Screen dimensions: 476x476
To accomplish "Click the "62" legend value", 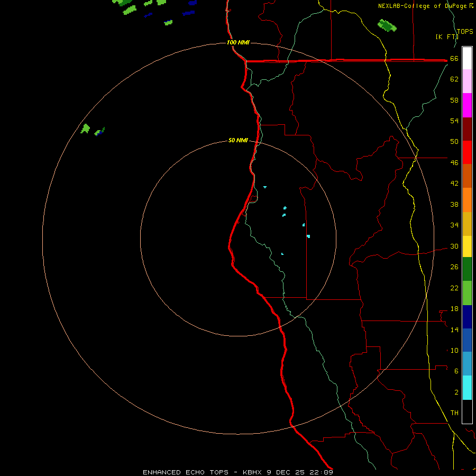I will [x=454, y=79].
